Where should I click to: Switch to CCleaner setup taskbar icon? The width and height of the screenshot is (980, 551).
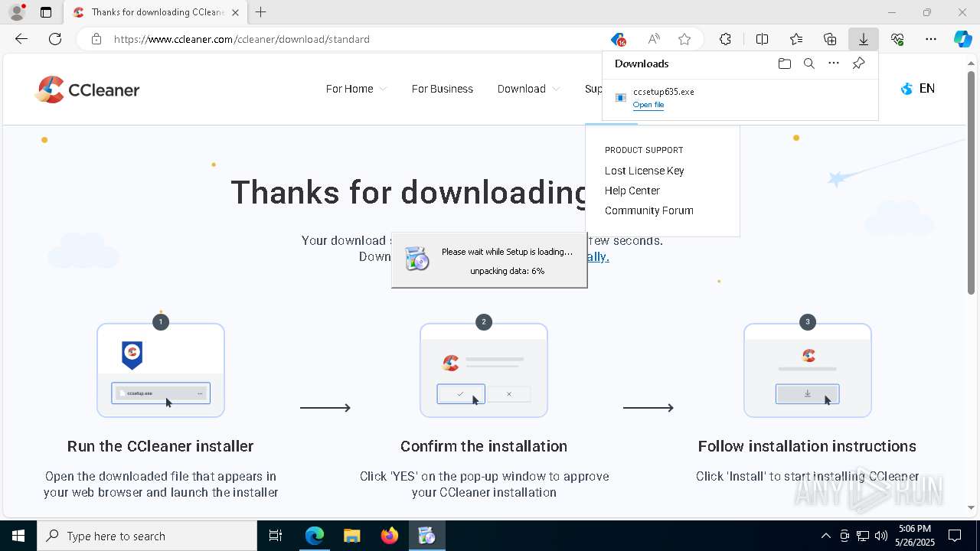pyautogui.click(x=427, y=536)
